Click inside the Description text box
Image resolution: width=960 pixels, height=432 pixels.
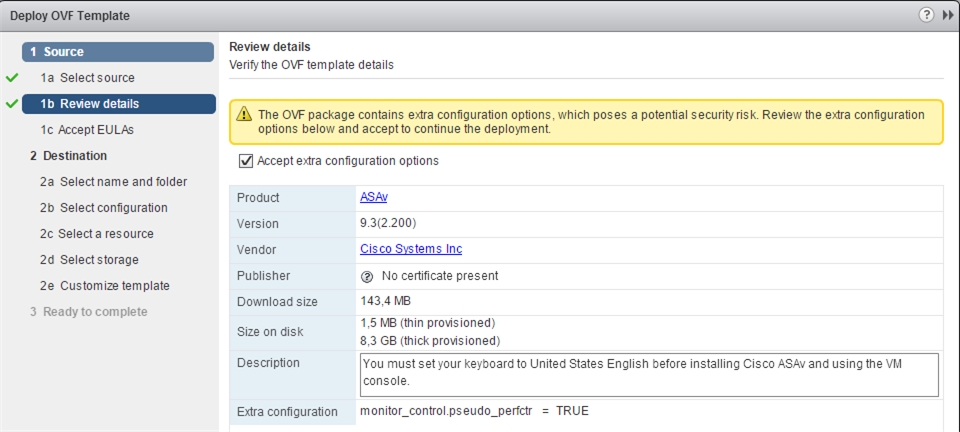click(x=649, y=374)
